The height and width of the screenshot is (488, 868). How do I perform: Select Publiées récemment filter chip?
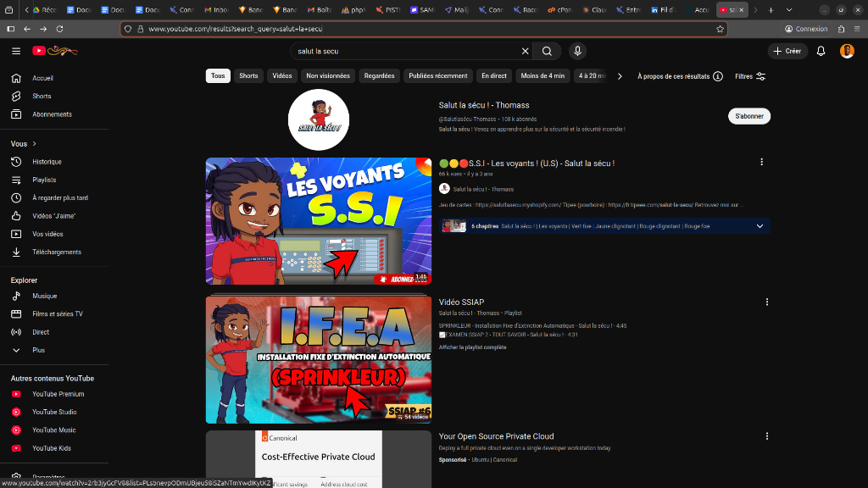(438, 75)
